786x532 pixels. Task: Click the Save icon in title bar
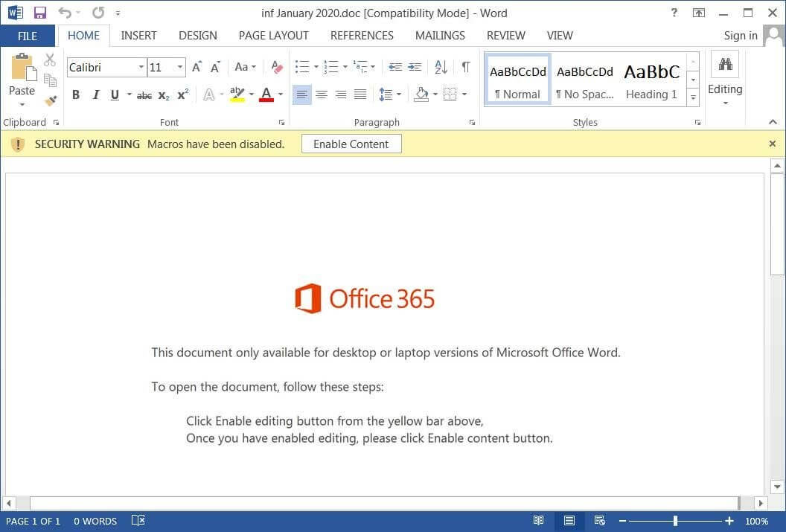[40, 13]
